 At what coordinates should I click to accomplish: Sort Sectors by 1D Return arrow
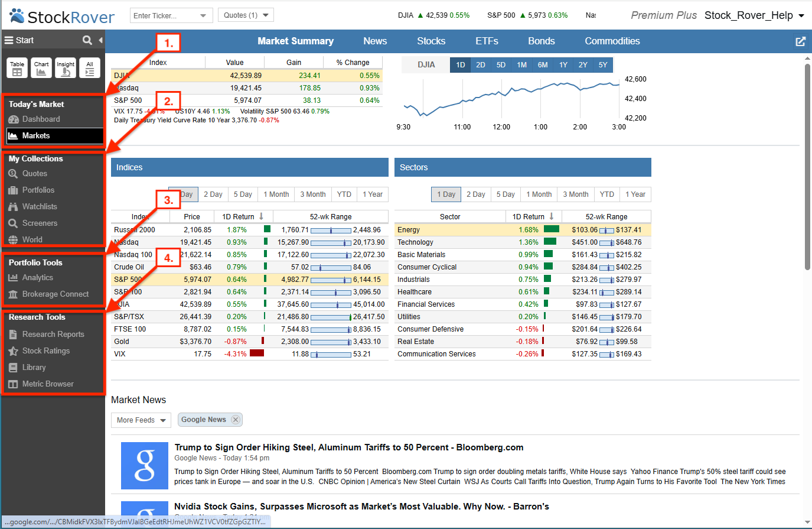[x=552, y=217]
